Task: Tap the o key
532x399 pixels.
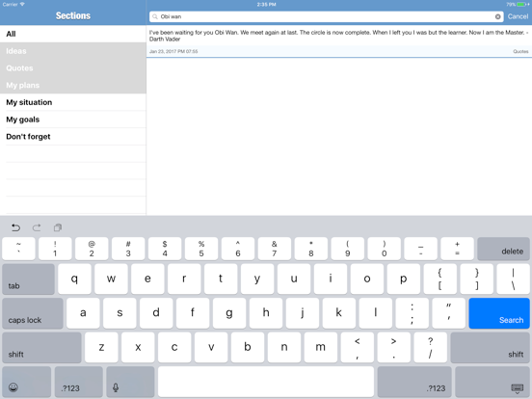Action: (x=367, y=279)
